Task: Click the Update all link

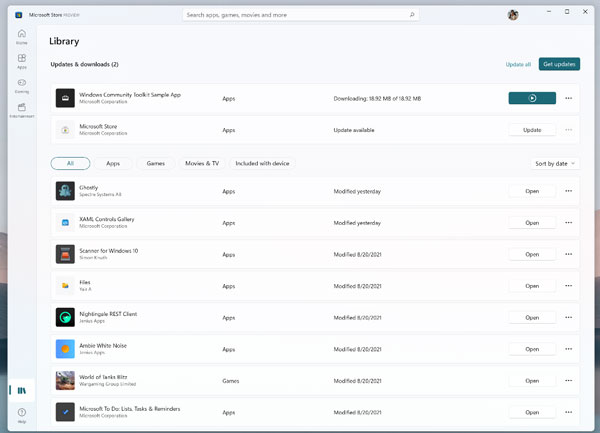Action: [518, 64]
